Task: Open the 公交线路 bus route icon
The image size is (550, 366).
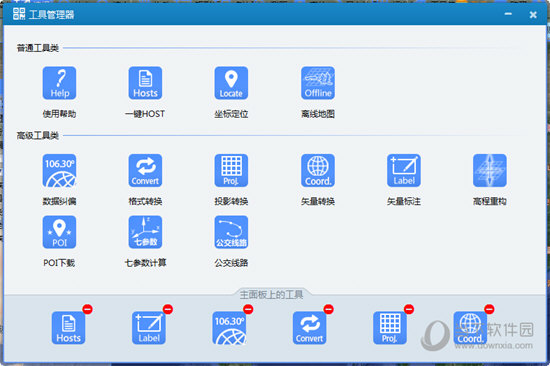Action: (x=231, y=232)
